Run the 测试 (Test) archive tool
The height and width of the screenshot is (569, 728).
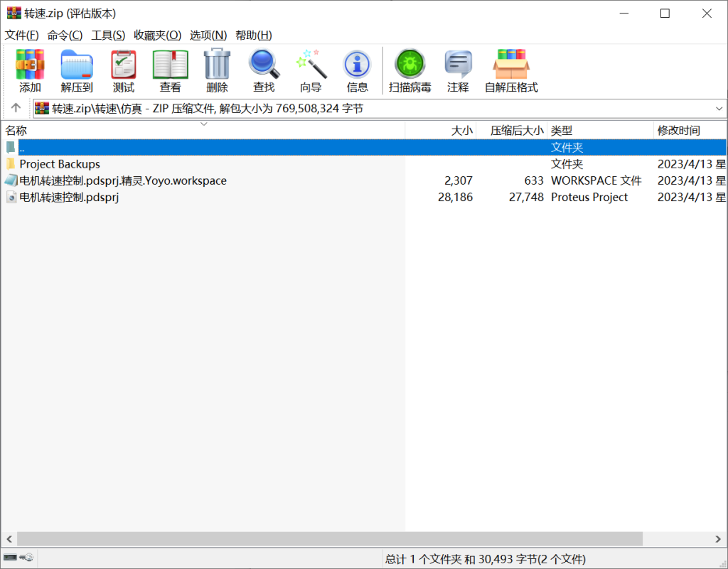pos(124,71)
